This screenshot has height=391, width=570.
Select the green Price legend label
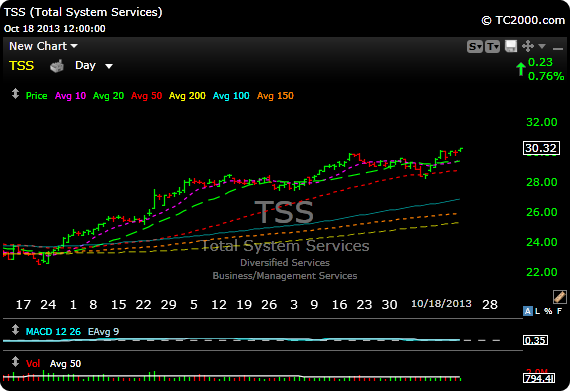(36, 96)
